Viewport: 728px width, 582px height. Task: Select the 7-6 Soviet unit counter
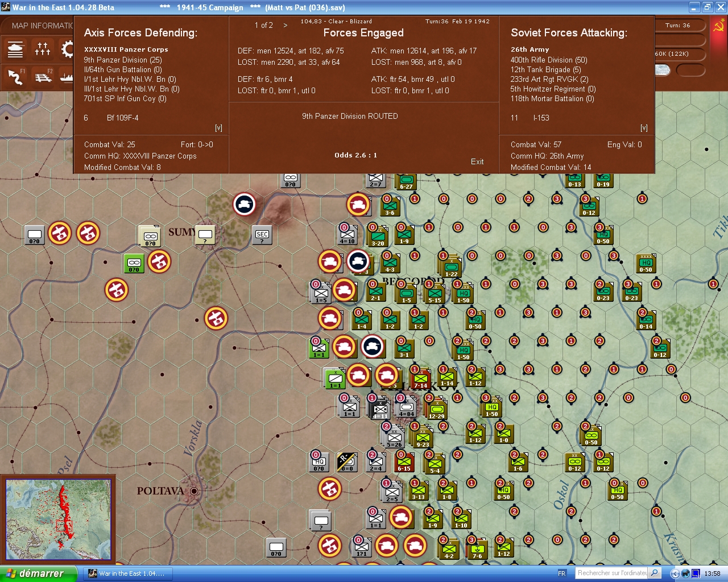pyautogui.click(x=477, y=549)
